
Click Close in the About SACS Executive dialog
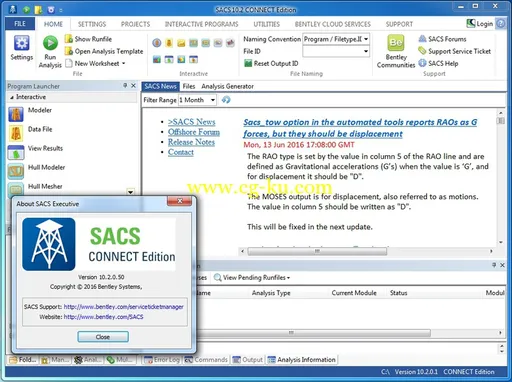103,337
